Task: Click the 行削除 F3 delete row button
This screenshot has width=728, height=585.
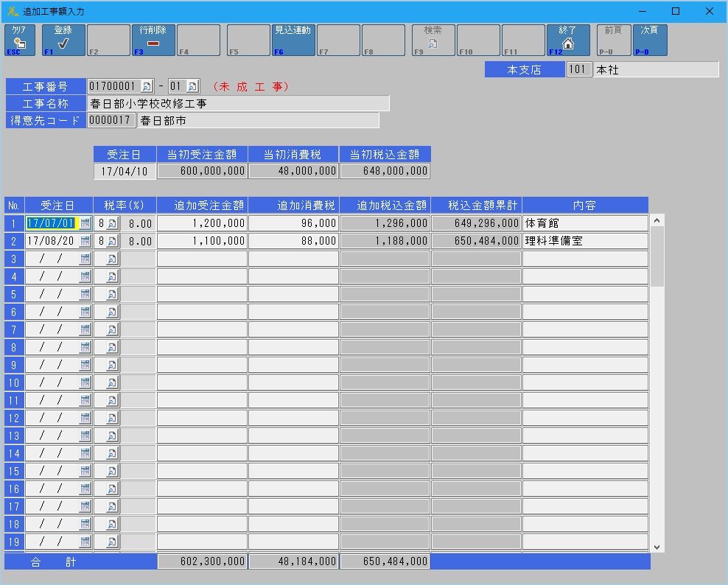Action: (x=153, y=40)
